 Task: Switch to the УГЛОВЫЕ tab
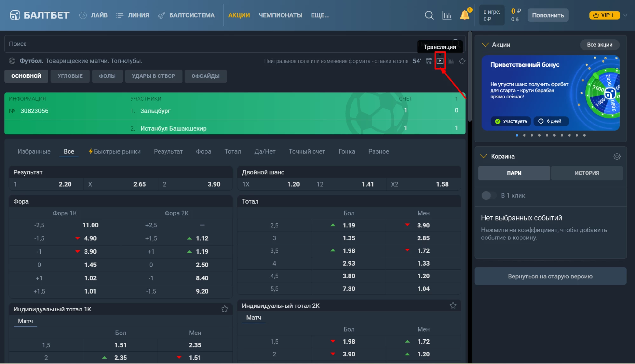point(70,76)
